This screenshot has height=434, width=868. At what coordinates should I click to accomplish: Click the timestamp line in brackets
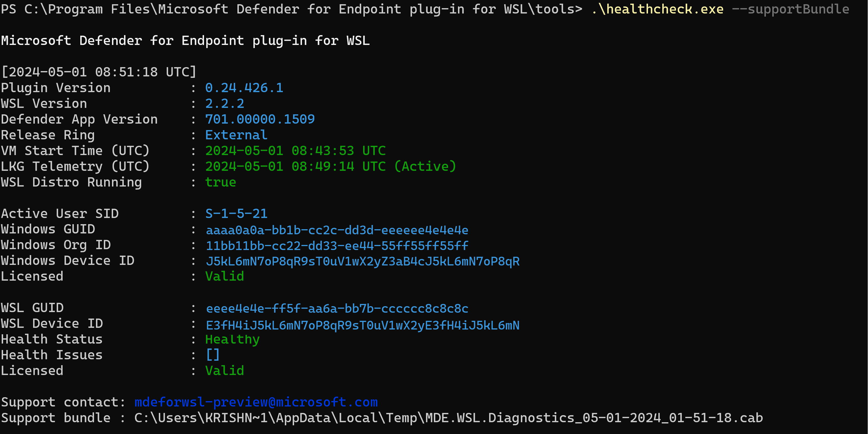tap(99, 72)
